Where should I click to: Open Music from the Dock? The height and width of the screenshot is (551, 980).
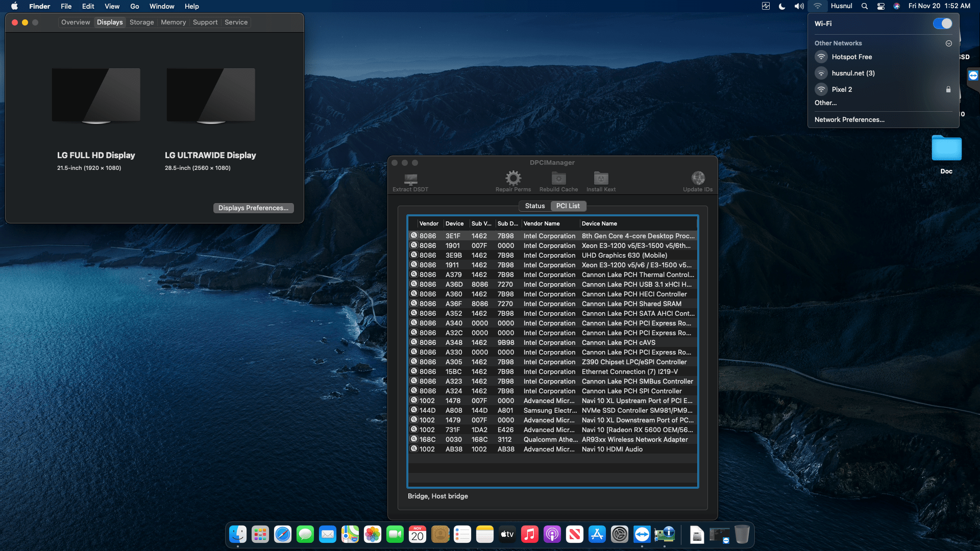click(x=530, y=535)
